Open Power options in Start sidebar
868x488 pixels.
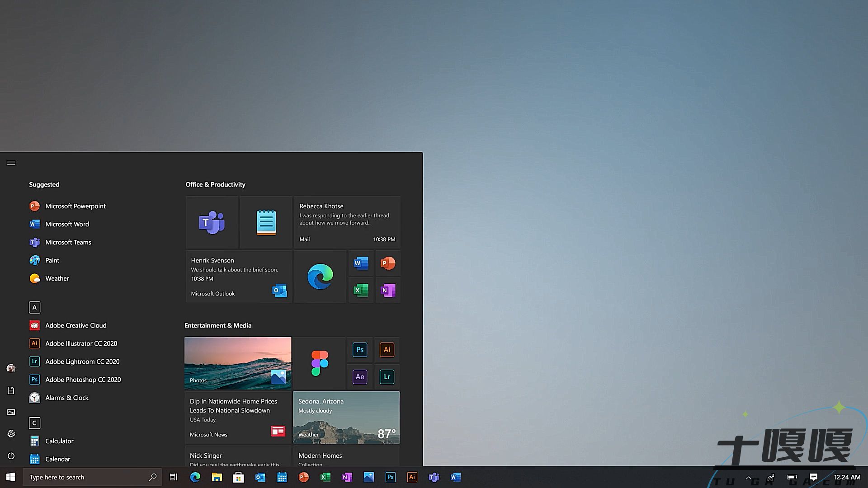coord(11,455)
